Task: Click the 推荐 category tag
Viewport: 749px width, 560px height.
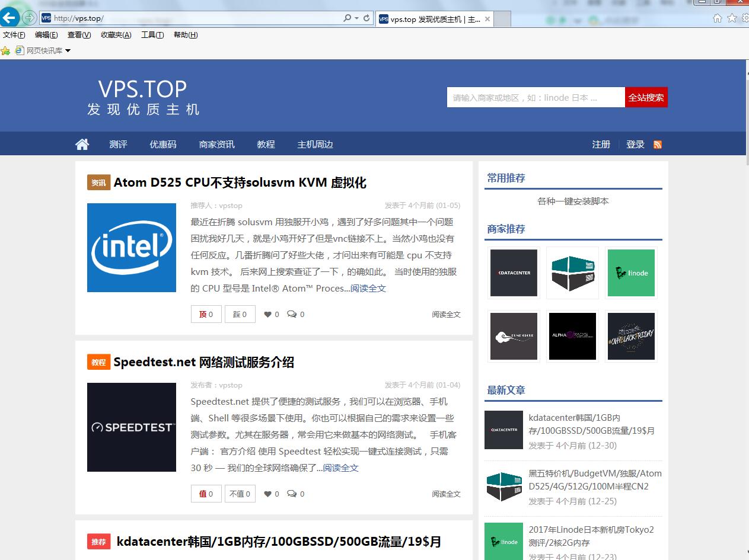Action: (x=99, y=542)
